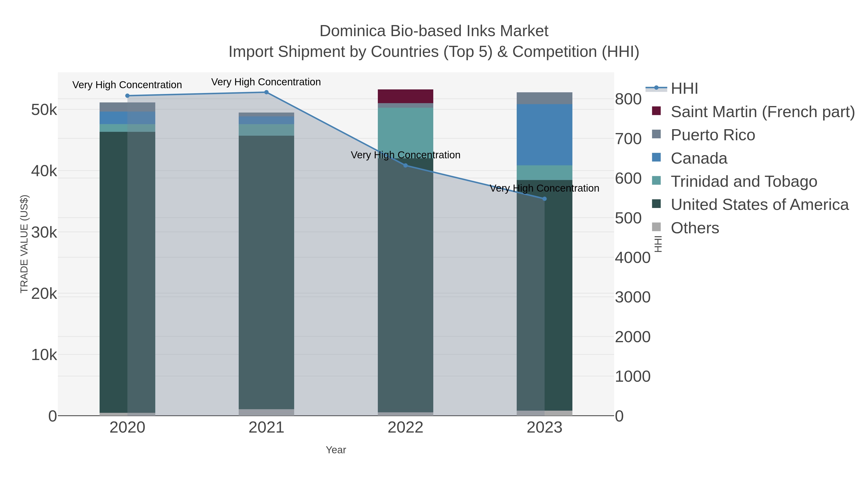Click the HHI data point for 2022

(x=405, y=165)
